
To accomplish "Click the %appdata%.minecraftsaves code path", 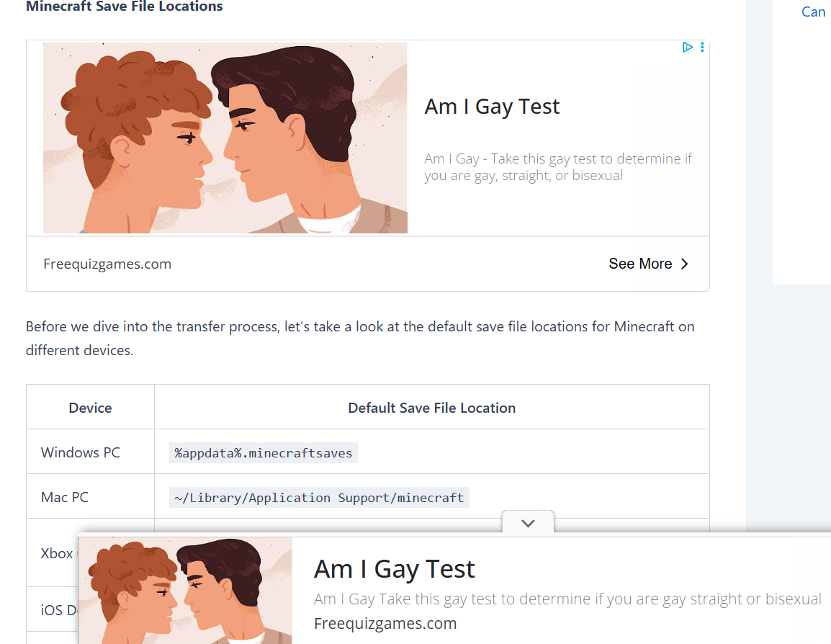I will [x=264, y=453].
